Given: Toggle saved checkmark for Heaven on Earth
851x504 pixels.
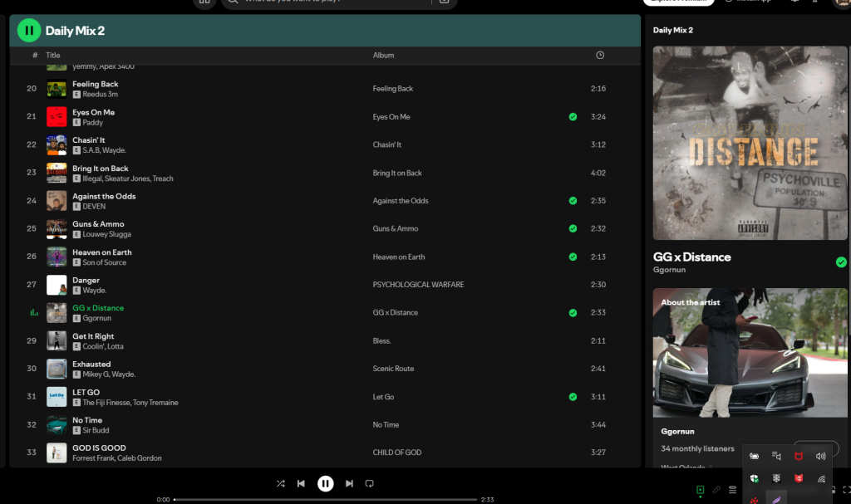Looking at the screenshot, I should [x=573, y=257].
